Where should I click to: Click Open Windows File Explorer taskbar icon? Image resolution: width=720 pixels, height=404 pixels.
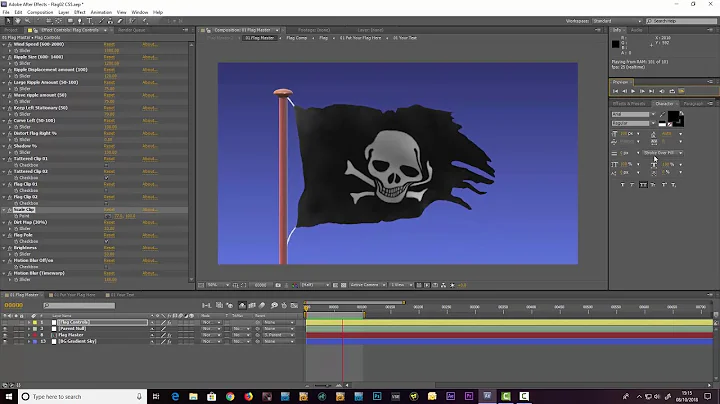pos(193,396)
